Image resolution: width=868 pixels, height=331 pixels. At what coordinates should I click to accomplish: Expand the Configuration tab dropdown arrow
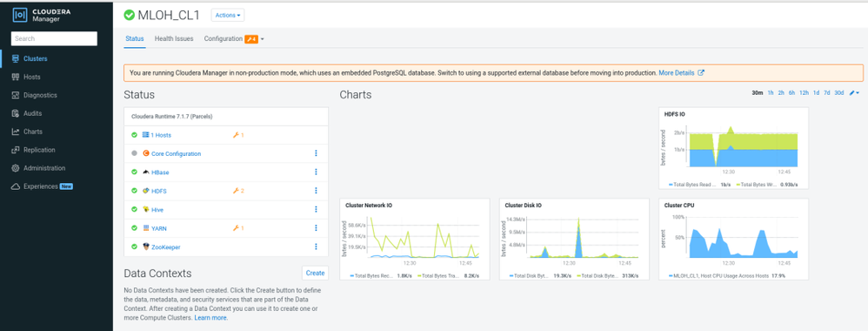(263, 39)
